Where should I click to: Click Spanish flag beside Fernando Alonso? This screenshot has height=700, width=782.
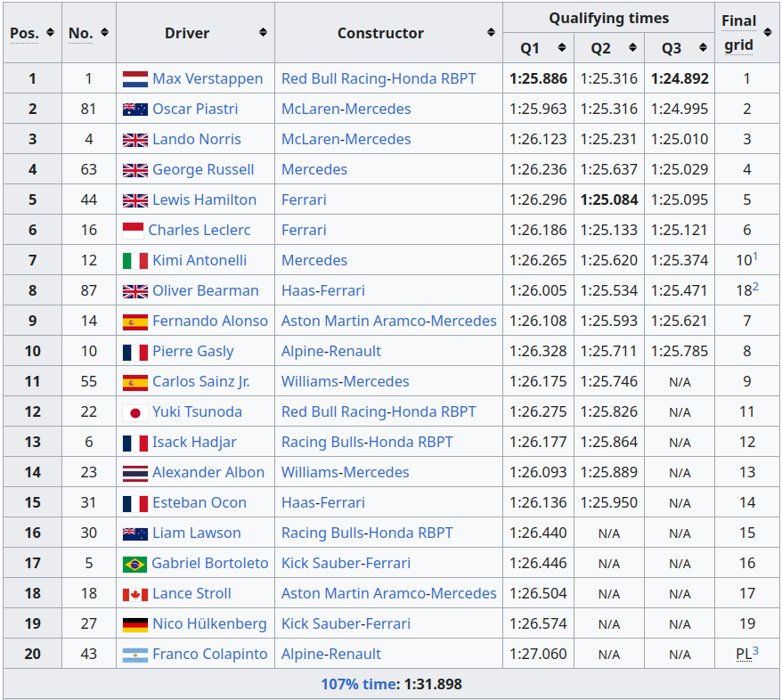tap(135, 322)
